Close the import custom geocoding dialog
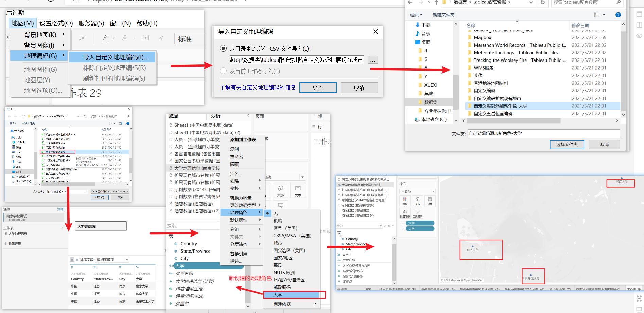The width and height of the screenshot is (644, 313). pos(375,31)
